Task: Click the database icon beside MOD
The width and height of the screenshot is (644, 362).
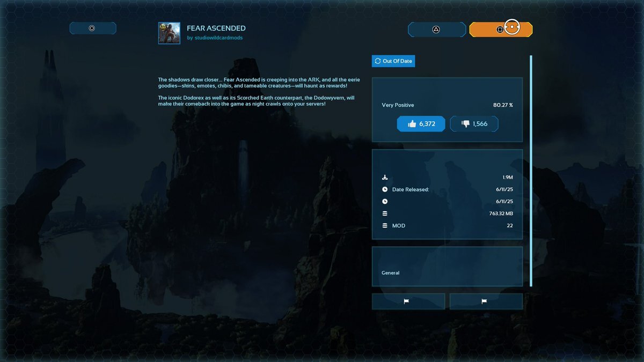Action: click(x=385, y=226)
